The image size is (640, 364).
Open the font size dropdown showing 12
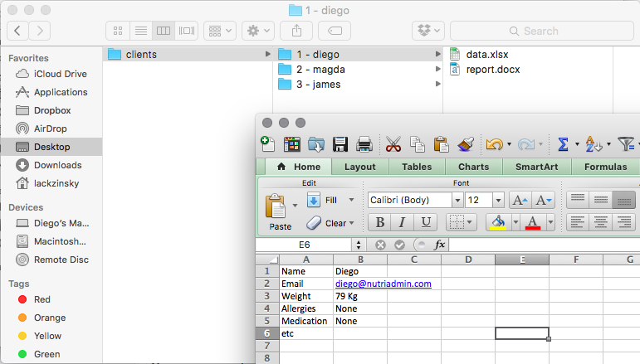tap(498, 200)
